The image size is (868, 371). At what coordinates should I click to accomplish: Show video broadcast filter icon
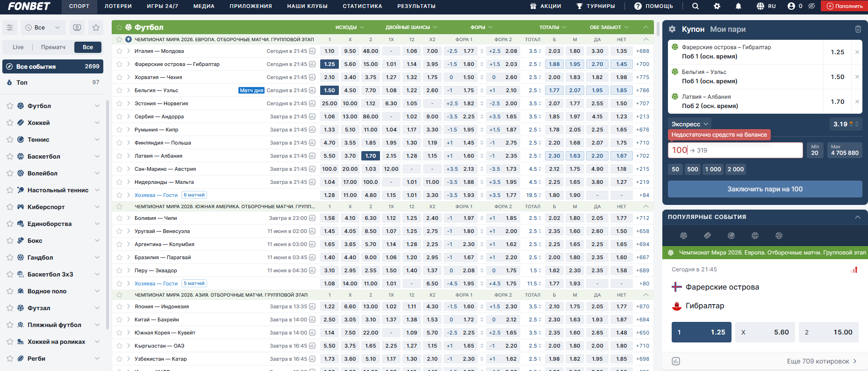[77, 28]
